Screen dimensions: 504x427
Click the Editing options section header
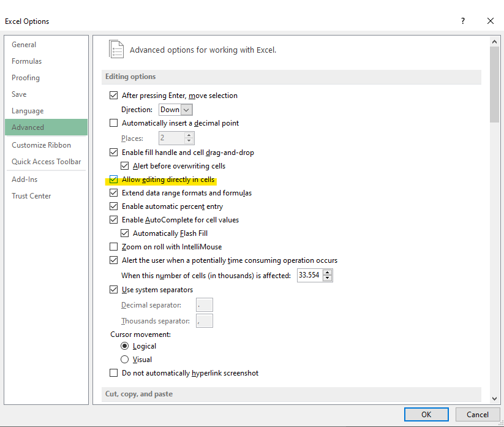click(x=291, y=77)
